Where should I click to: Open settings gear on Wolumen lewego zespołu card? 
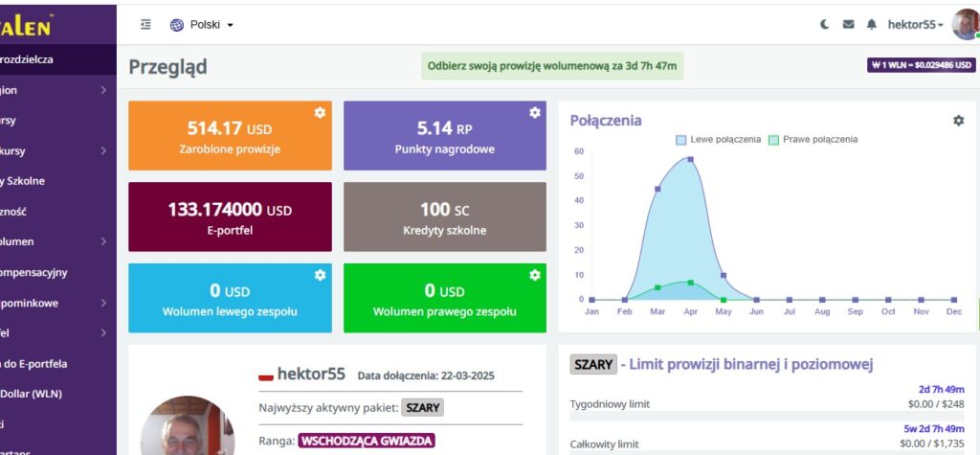pos(320,275)
